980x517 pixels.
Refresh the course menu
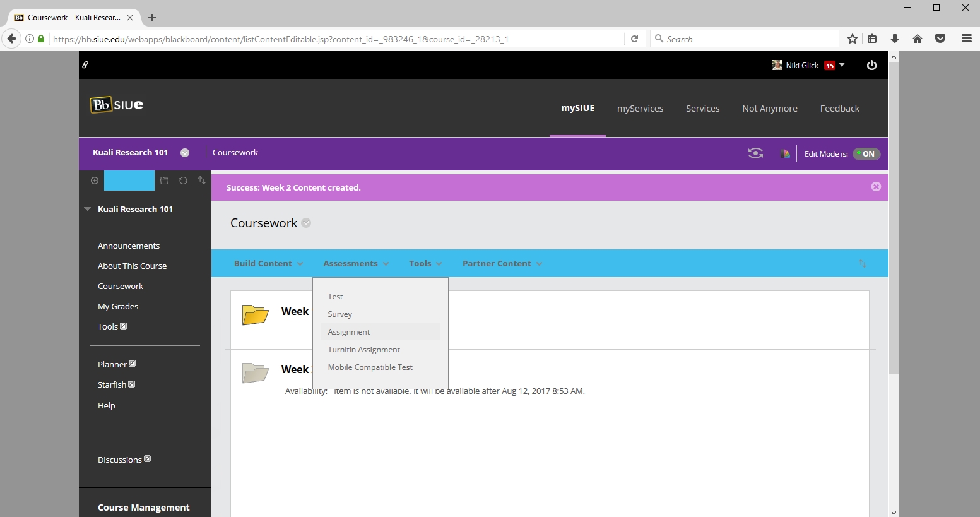(183, 181)
